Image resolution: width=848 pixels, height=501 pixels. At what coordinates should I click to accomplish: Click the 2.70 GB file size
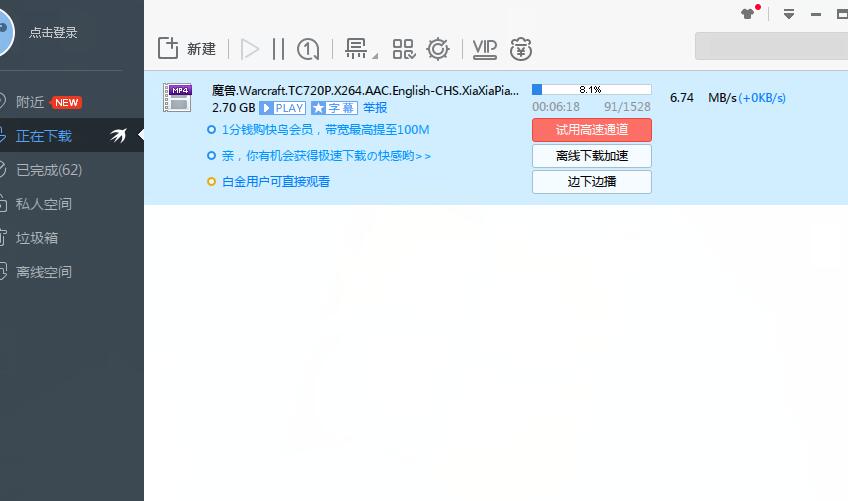coord(234,108)
